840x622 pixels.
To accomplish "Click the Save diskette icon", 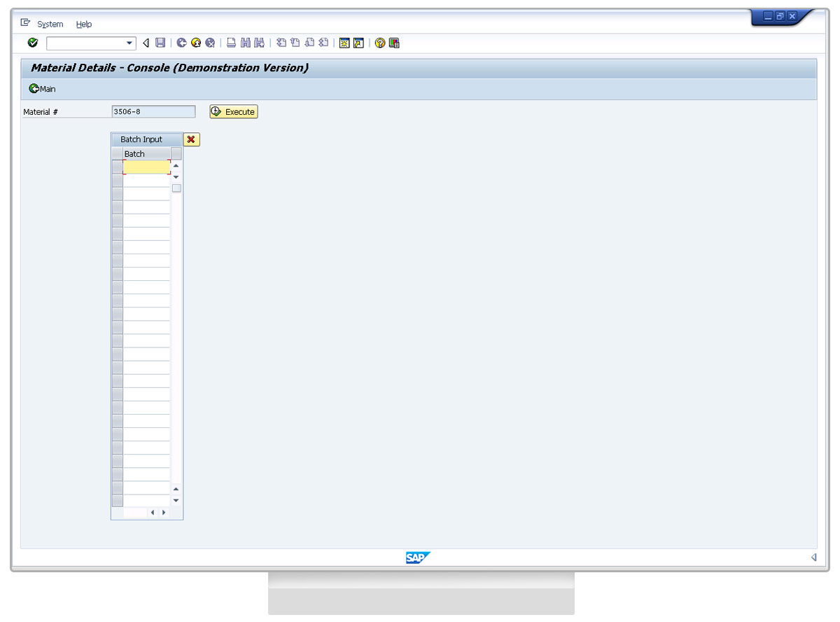I will (x=160, y=43).
